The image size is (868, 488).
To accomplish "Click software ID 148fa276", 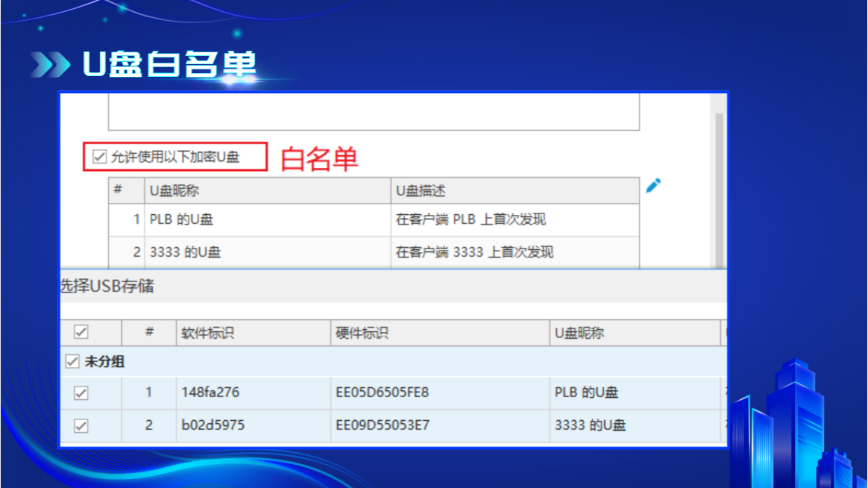I will pyautogui.click(x=210, y=392).
